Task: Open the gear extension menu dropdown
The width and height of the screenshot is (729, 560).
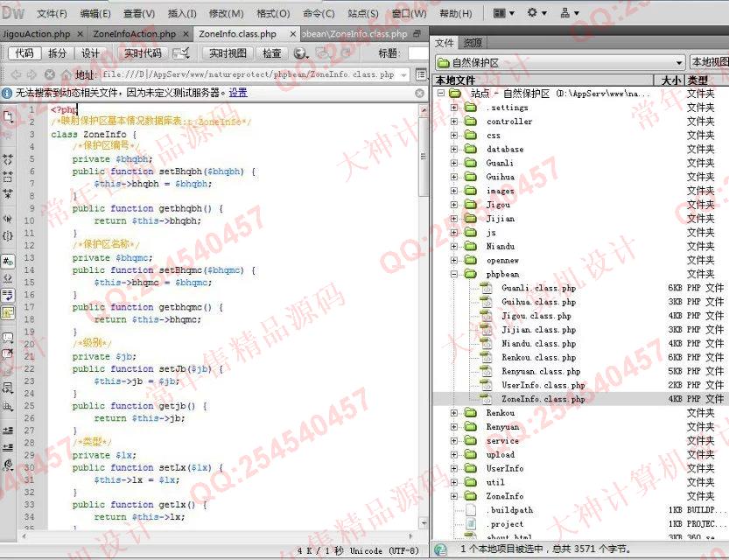Action: point(536,13)
